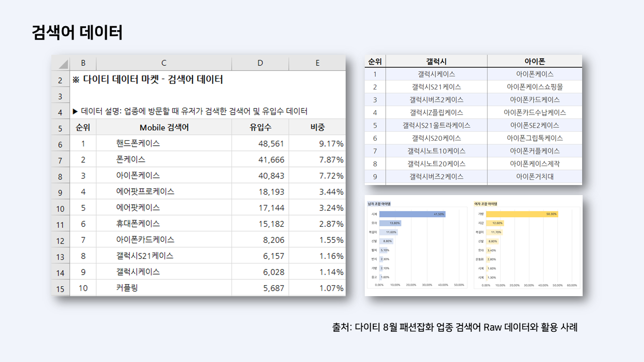Click '갤럭시노트10케이스' in the right table
Viewport: 644px width, 362px height.
[436, 151]
